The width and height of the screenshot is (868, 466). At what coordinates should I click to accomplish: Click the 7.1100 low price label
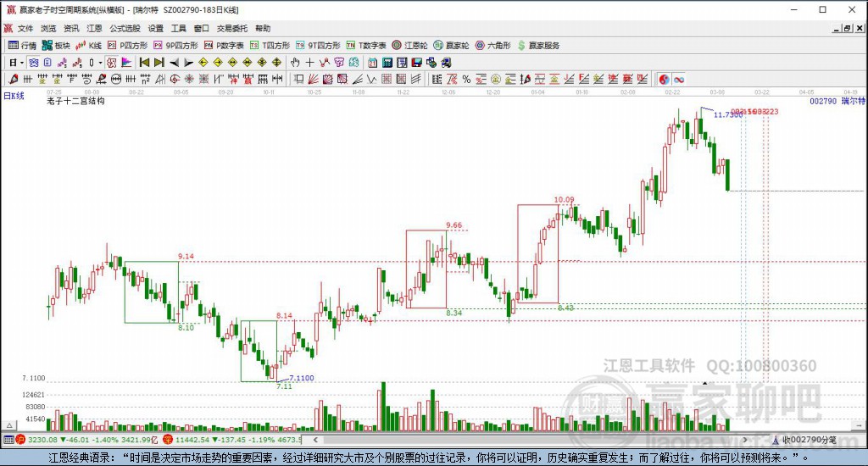(x=302, y=378)
